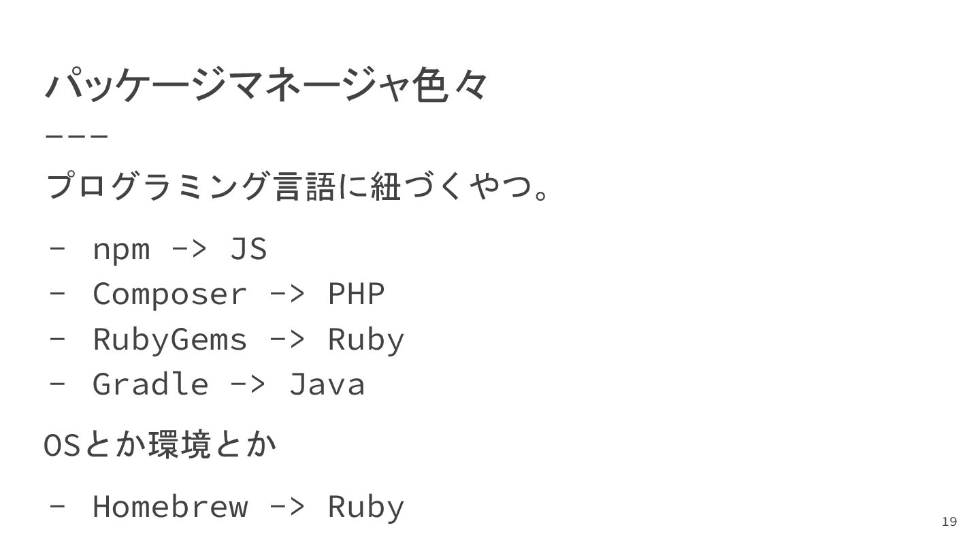Click the slide title パッケージマネージャ色々
This screenshot has height=551, width=980.
(x=266, y=86)
